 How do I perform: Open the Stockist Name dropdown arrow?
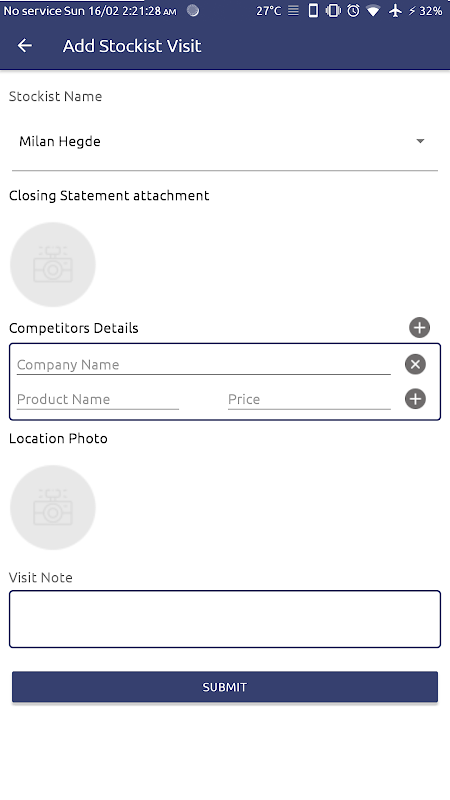pyautogui.click(x=420, y=141)
